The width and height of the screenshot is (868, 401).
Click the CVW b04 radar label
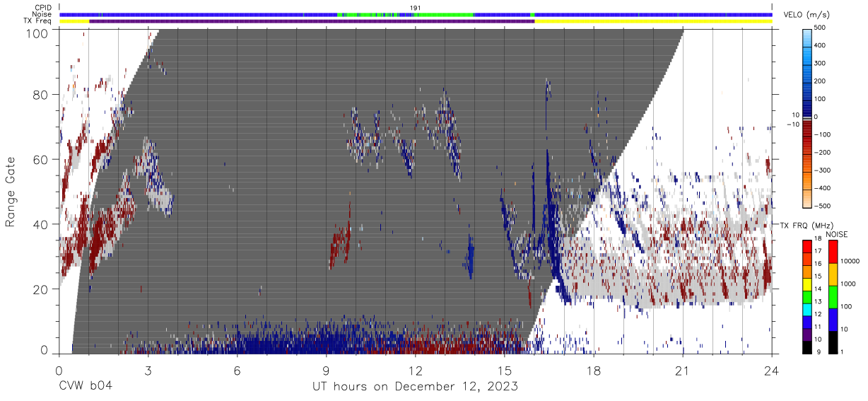[x=85, y=386]
